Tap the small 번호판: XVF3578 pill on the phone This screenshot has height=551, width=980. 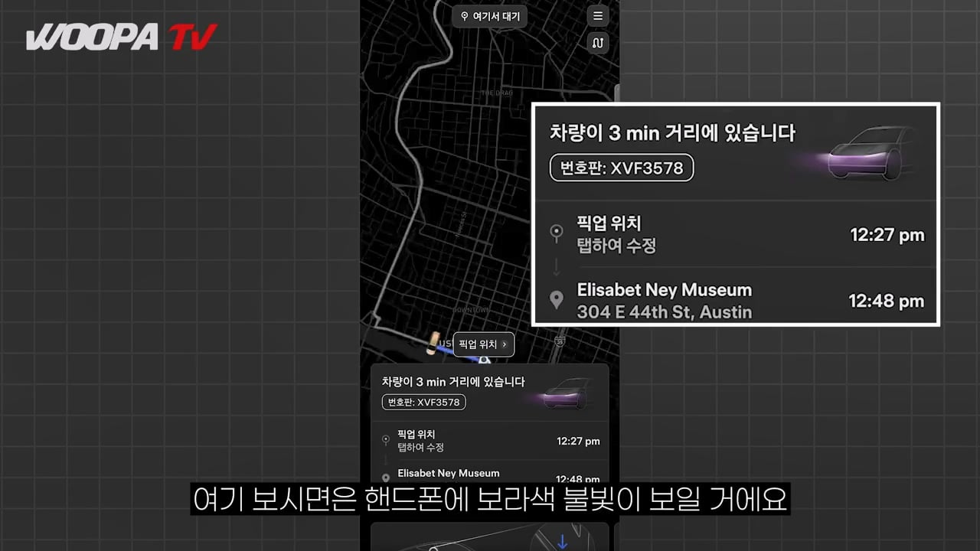pos(423,402)
